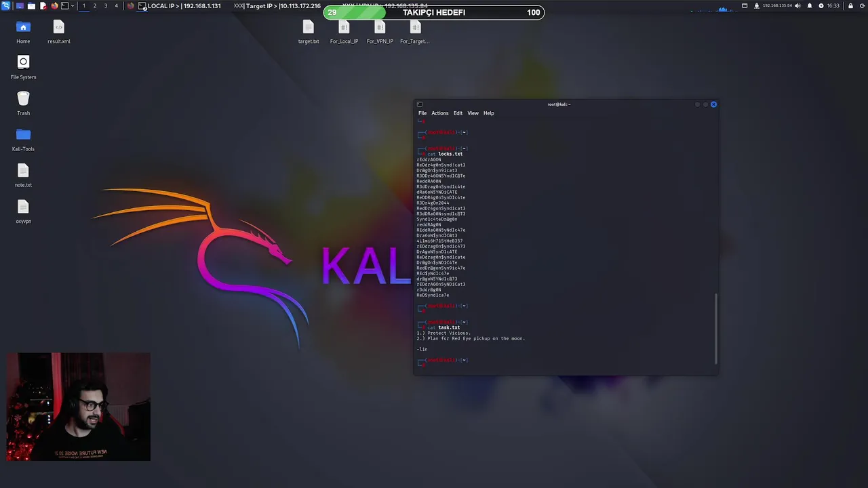Launch Firefox from the panel launchers
This screenshot has height=488, width=868.
[x=54, y=5]
